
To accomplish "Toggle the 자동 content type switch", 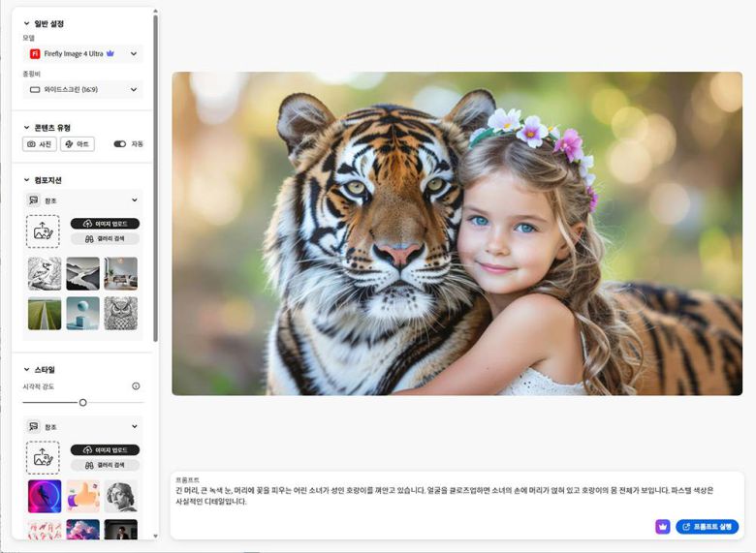I will 120,144.
